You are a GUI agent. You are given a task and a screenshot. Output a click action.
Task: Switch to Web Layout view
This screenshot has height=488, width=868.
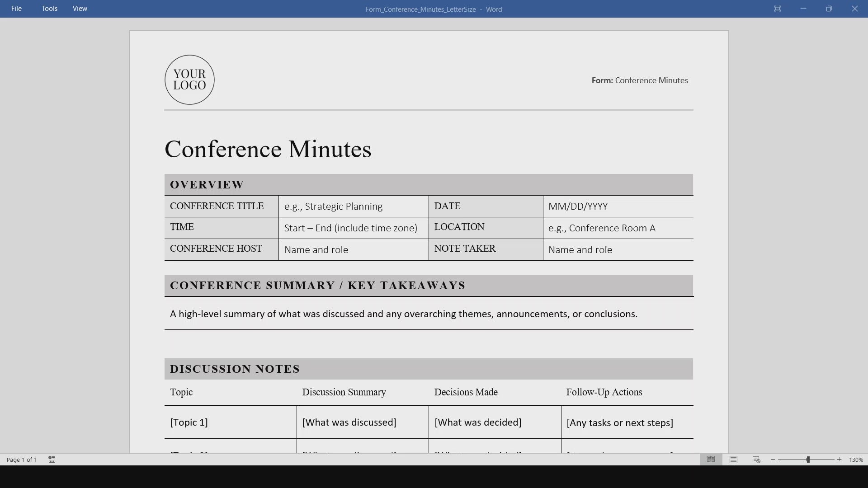coord(756,460)
